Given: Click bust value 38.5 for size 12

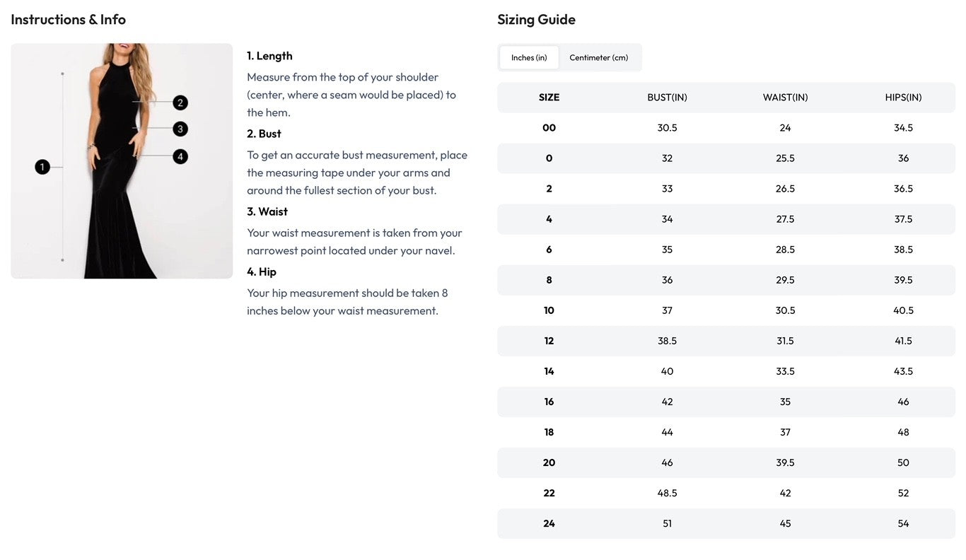Looking at the screenshot, I should [x=667, y=341].
